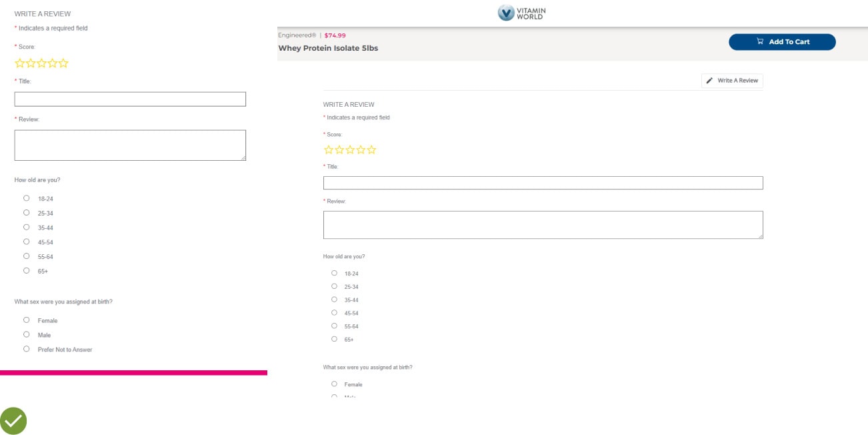868x435 pixels.
Task: Choose 65+ in the left enlarged form
Action: 27,271
